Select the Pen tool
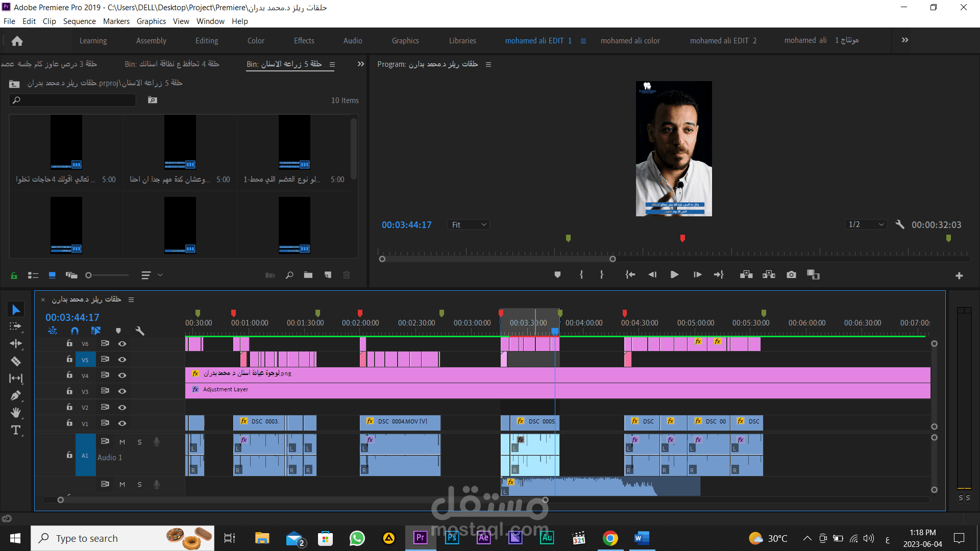980x551 pixels. [16, 395]
